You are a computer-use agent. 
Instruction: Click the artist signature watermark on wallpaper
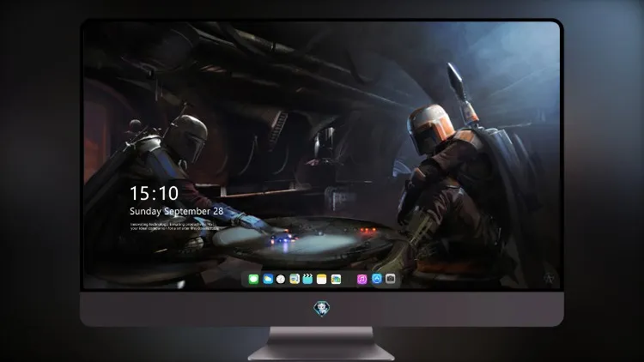[x=549, y=278]
